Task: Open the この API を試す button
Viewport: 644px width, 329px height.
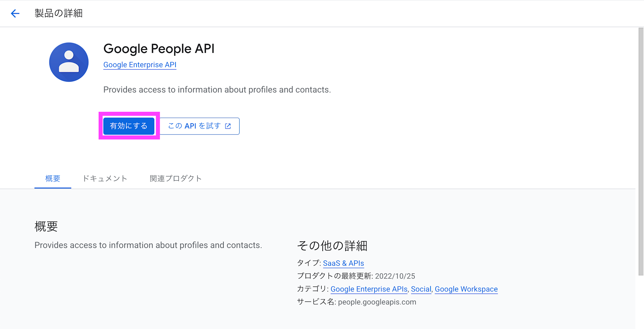Action: click(x=200, y=126)
